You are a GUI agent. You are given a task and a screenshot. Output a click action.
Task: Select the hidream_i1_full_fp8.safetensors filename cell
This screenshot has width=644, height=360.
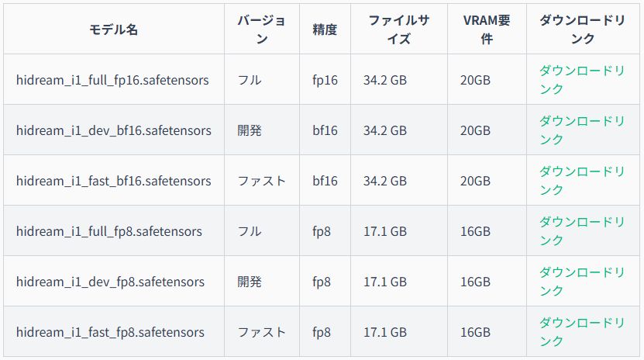click(x=109, y=231)
